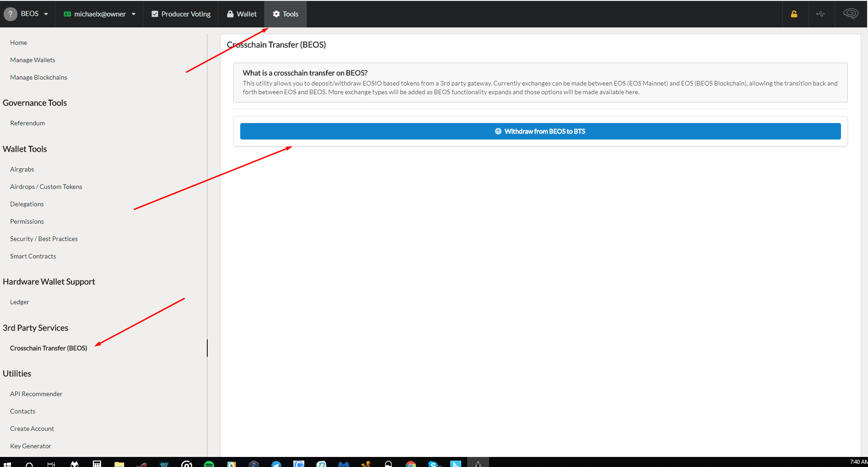Open Smart Contracts in the sidebar
The image size is (868, 467).
[x=33, y=256]
